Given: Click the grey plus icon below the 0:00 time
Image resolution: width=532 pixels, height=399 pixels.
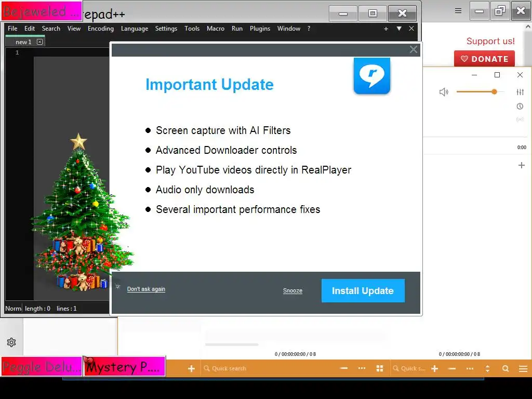Looking at the screenshot, I should 522,165.
